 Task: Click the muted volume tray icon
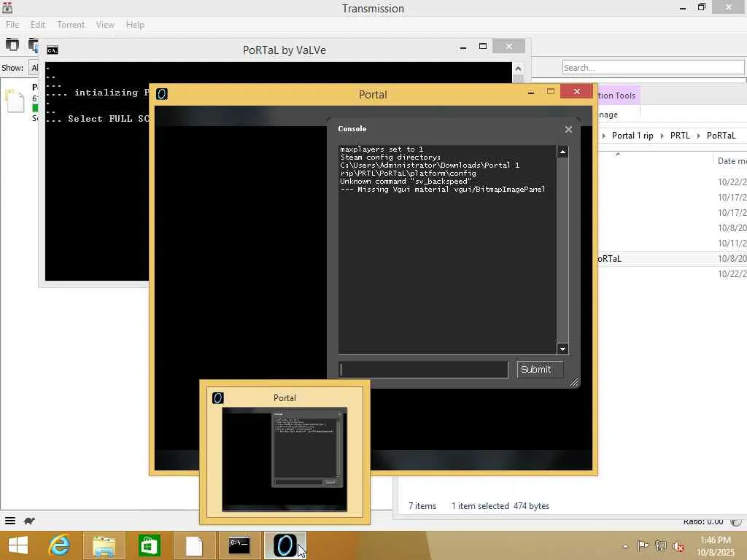(x=678, y=545)
